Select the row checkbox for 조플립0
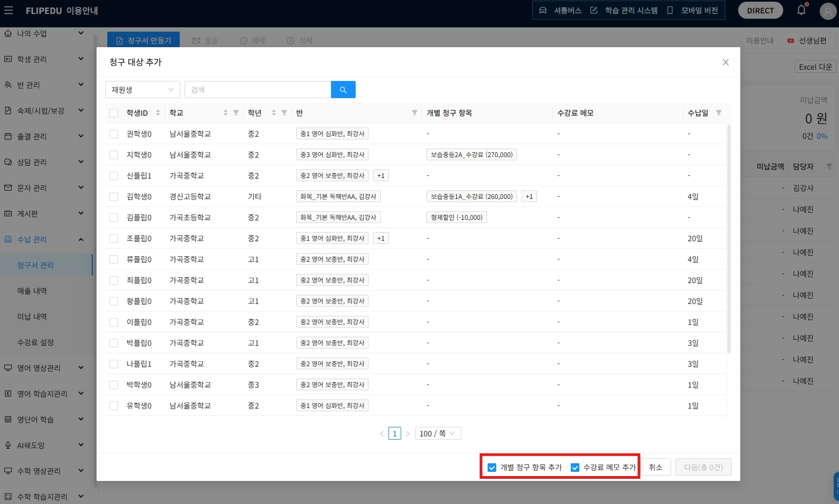The width and height of the screenshot is (839, 504). pyautogui.click(x=114, y=239)
